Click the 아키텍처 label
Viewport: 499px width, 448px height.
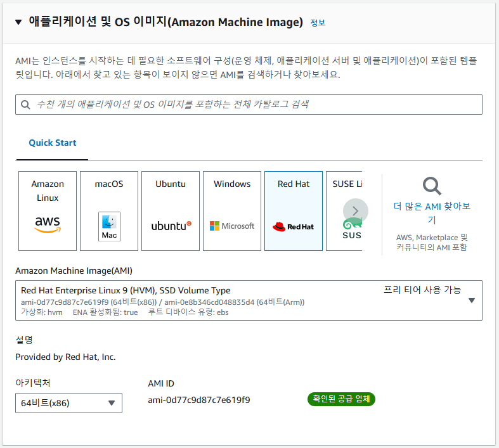tap(33, 383)
